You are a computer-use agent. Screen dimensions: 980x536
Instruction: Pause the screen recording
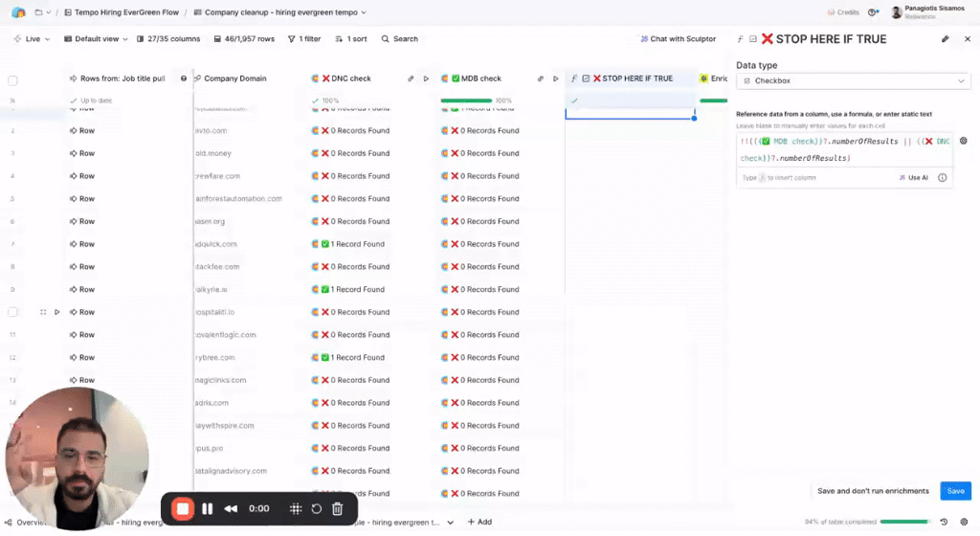pyautogui.click(x=207, y=509)
